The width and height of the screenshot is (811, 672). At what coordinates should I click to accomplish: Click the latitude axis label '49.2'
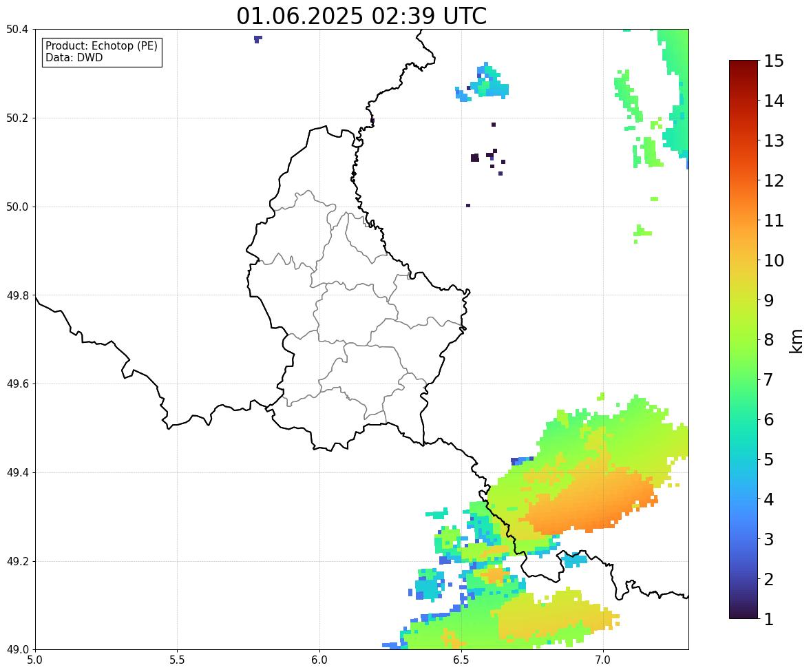(18, 561)
